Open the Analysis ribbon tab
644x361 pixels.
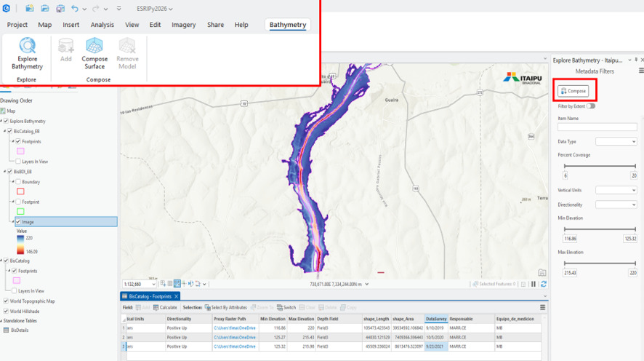click(102, 25)
